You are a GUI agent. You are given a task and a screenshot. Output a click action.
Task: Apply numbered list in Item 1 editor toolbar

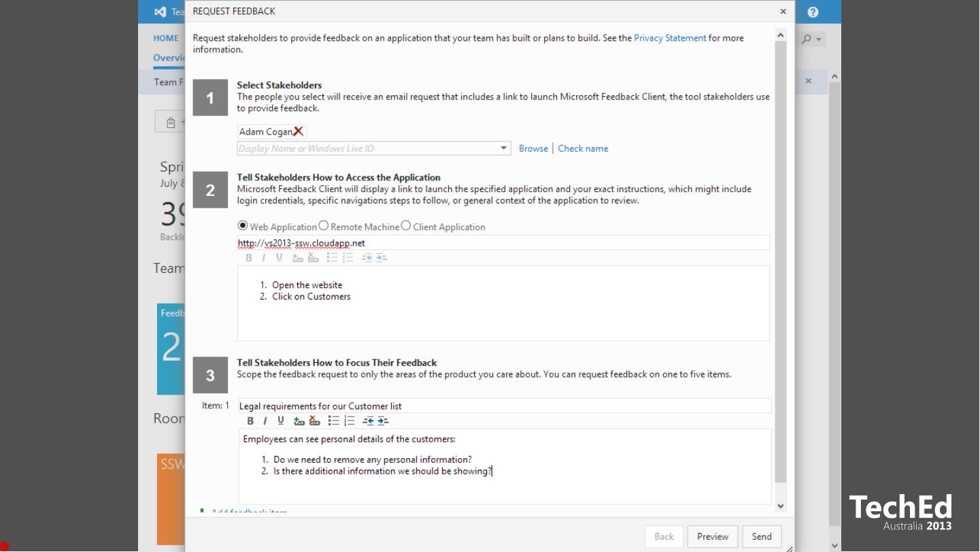[350, 421]
